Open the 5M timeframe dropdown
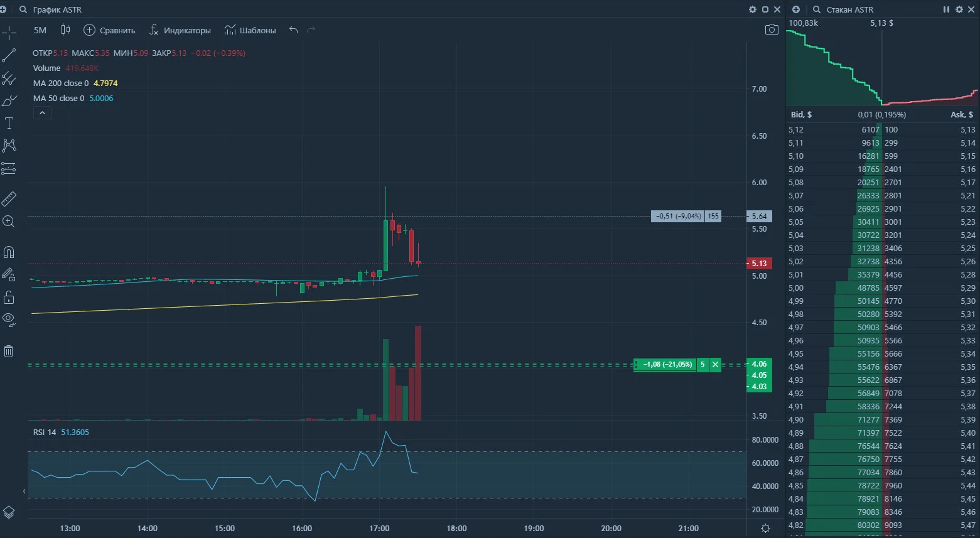This screenshot has height=538, width=980. 40,30
